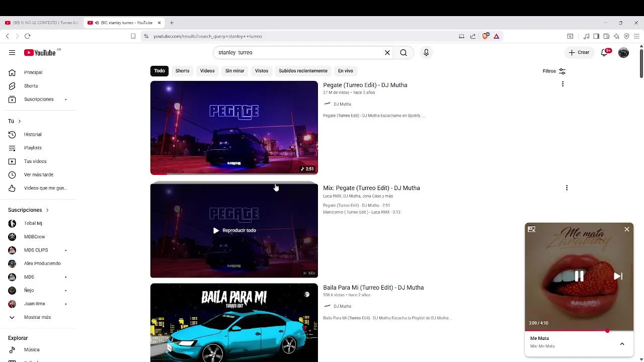Select the Videos filter chip
This screenshot has height=362, width=644.
[x=207, y=71]
